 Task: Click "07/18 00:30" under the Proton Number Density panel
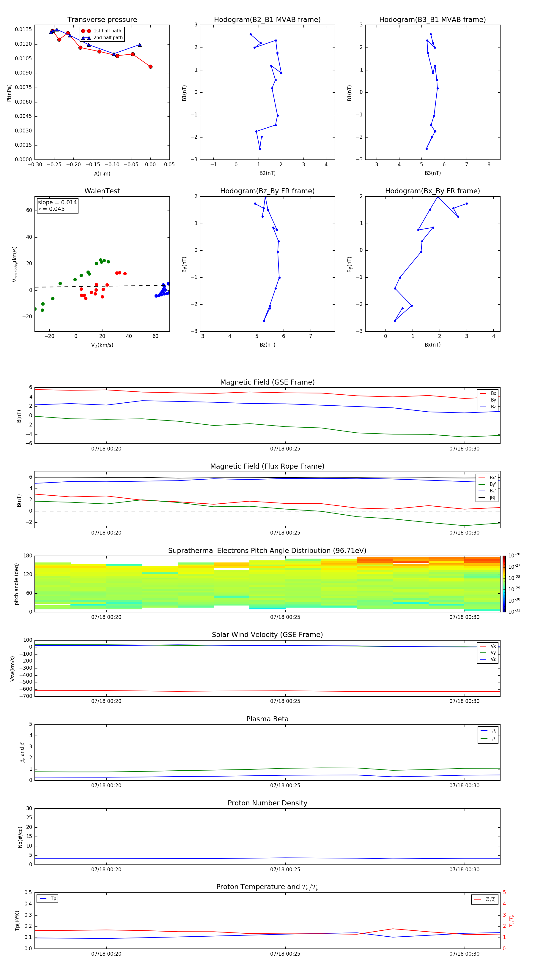coord(464,869)
